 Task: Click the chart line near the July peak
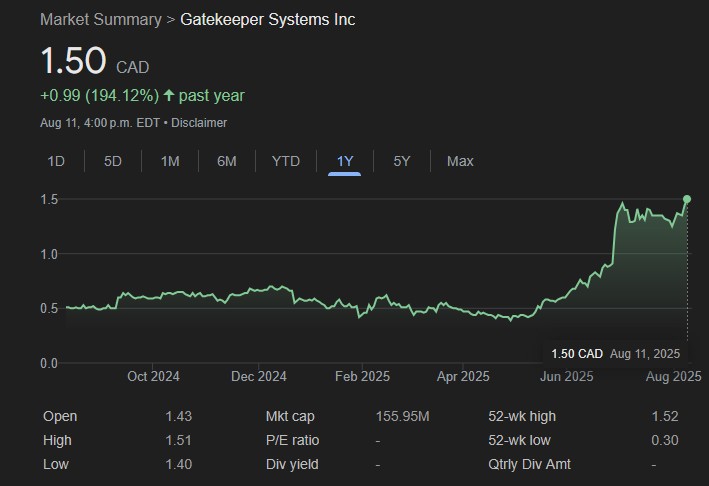coord(622,205)
